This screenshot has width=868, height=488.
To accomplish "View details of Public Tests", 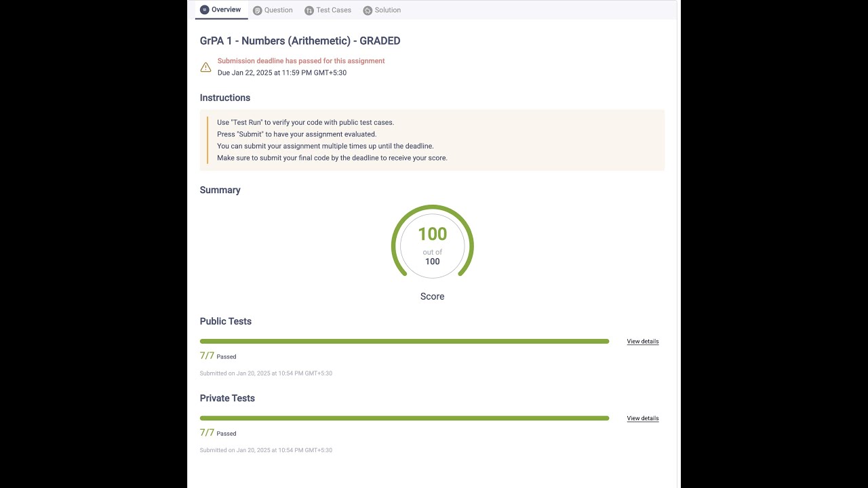I will tap(643, 342).
